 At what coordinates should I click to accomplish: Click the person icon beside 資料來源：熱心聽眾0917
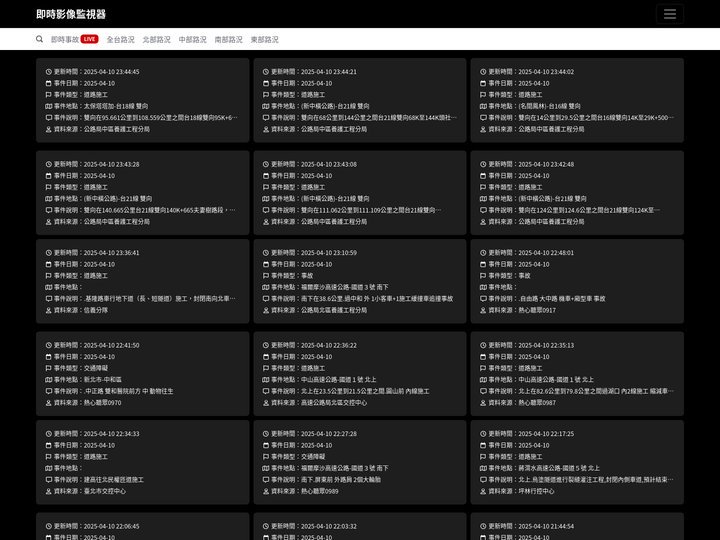(x=483, y=310)
